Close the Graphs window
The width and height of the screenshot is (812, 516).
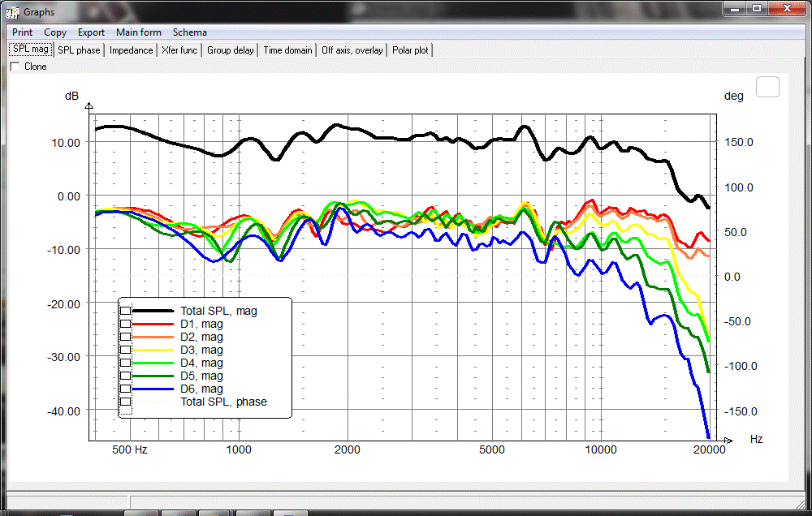(x=787, y=8)
